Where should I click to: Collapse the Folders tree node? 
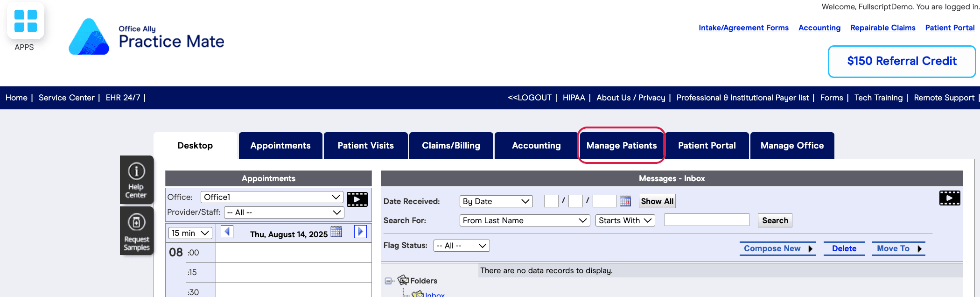[388, 281]
